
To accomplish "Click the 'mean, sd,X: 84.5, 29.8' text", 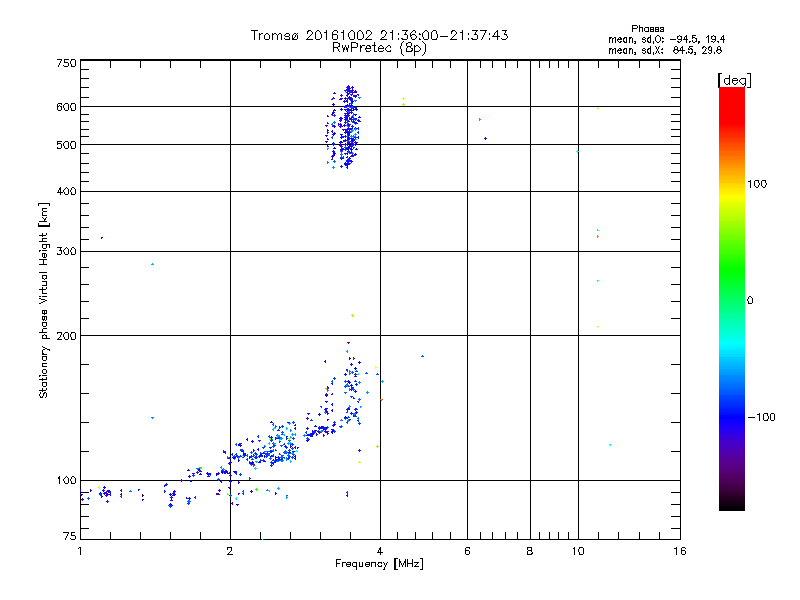I will click(x=665, y=50).
